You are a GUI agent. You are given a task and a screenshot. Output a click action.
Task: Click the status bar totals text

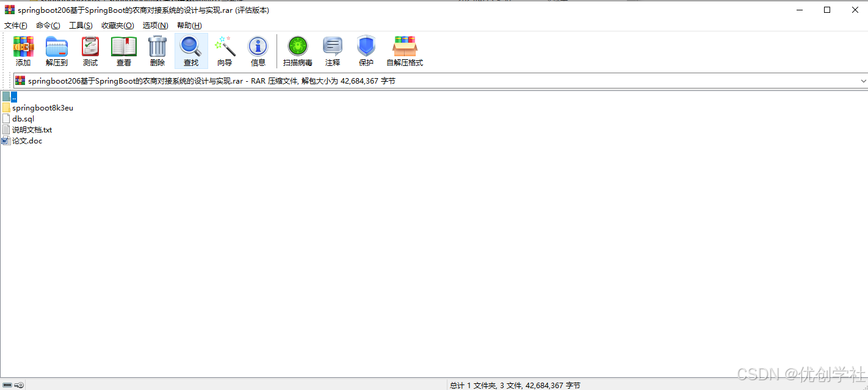(515, 385)
